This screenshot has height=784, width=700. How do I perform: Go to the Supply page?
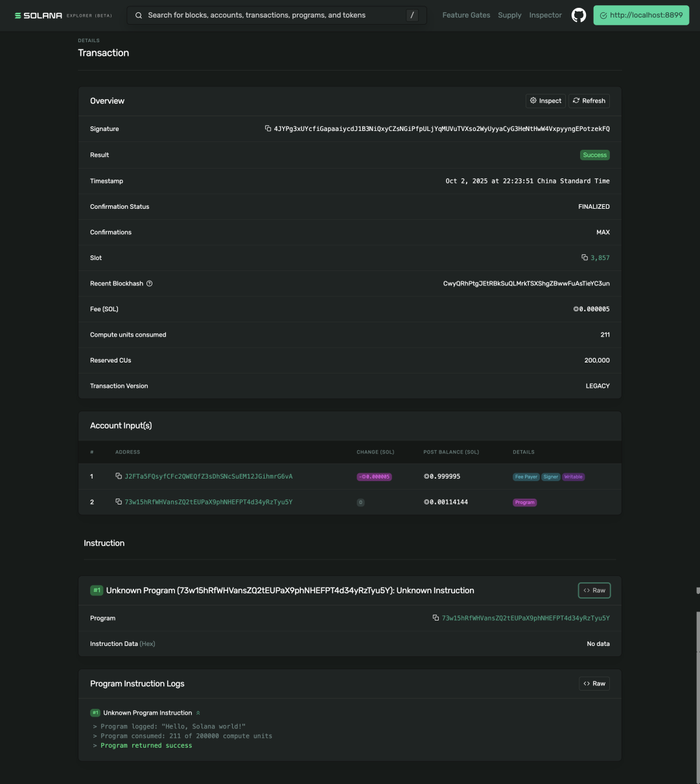point(509,16)
